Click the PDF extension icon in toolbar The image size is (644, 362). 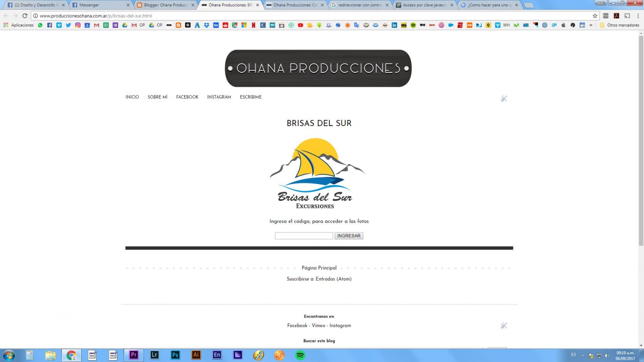(617, 16)
